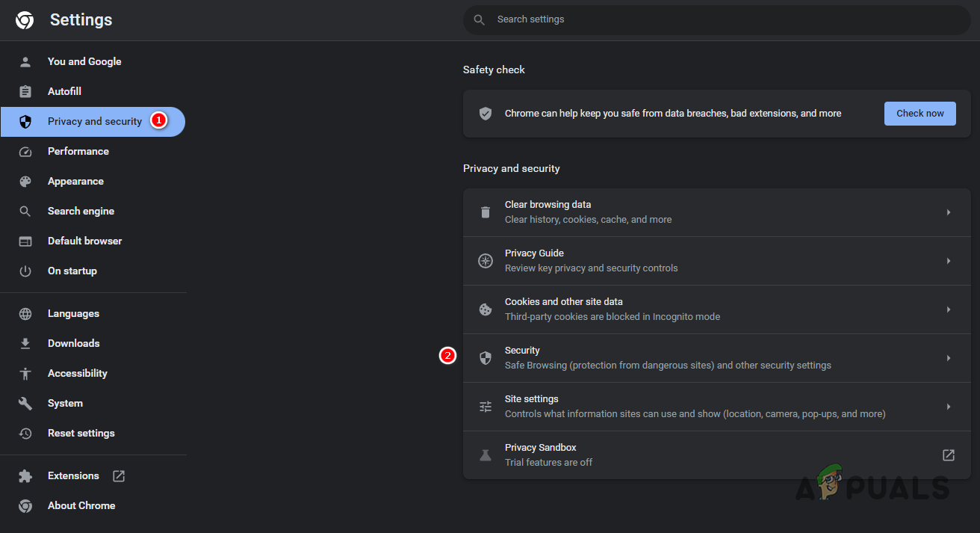980x533 pixels.
Task: Open Site settings via its arrow
Action: point(948,406)
